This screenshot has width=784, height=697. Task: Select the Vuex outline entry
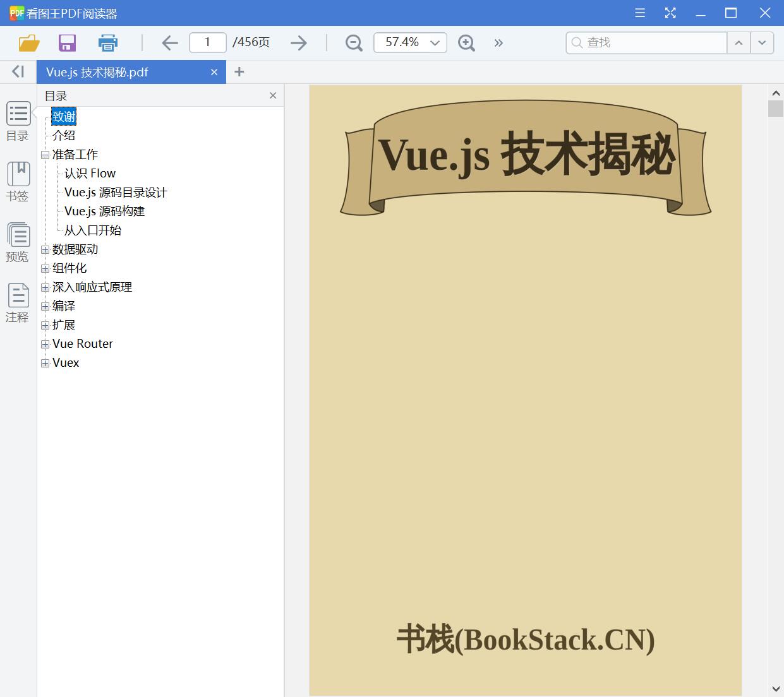click(x=66, y=362)
